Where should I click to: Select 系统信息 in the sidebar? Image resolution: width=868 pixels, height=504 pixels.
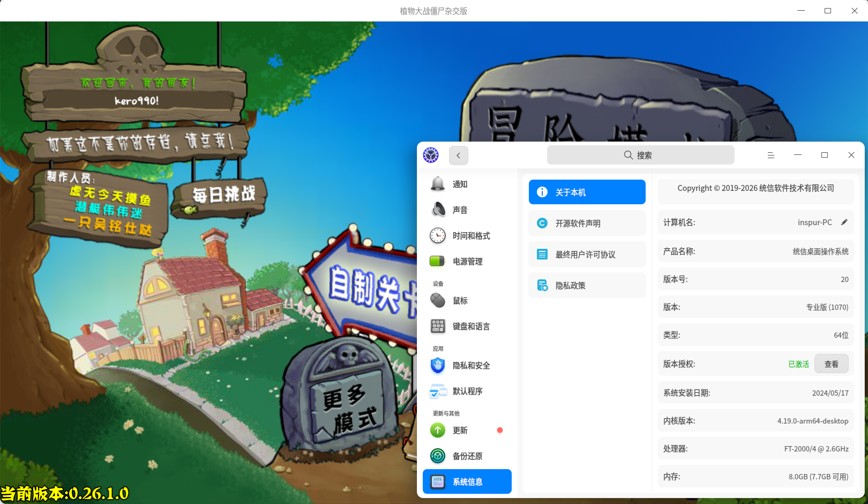[x=467, y=481]
